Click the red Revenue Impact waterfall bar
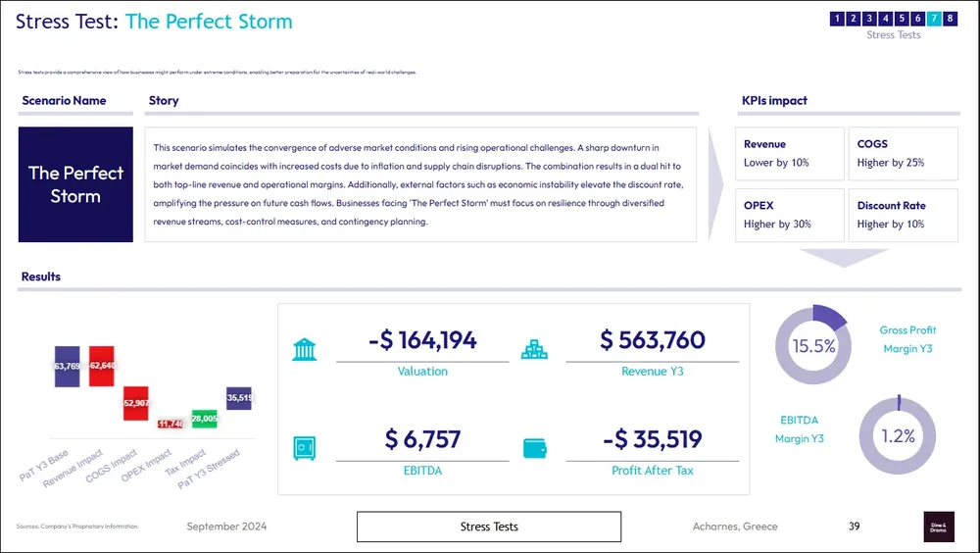The width and height of the screenshot is (980, 553). click(x=101, y=365)
